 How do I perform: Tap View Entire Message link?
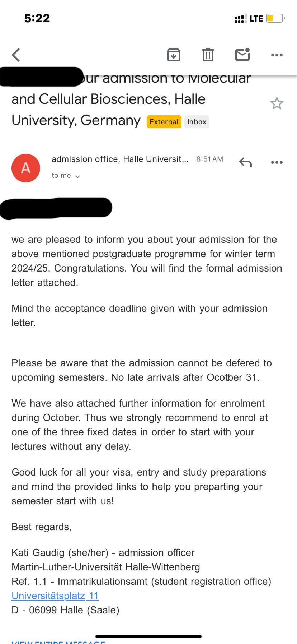click(58, 641)
